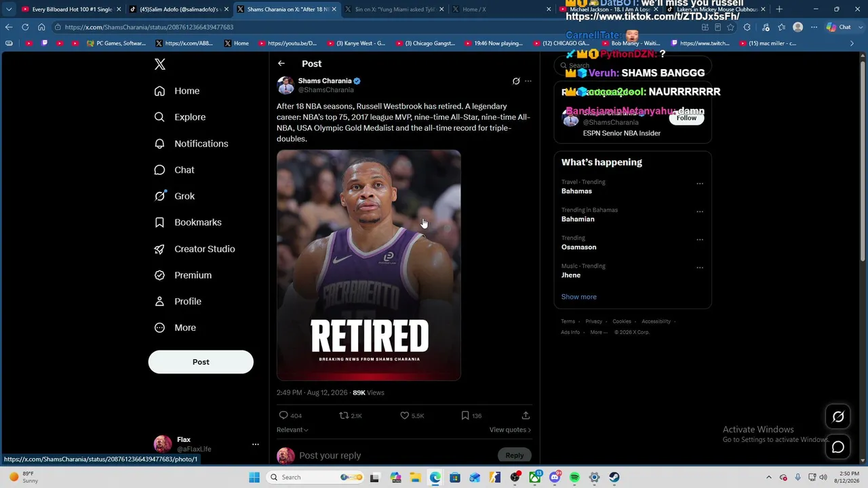Open options for the Bahamian trend
This screenshot has height=488, width=868.
point(700,211)
